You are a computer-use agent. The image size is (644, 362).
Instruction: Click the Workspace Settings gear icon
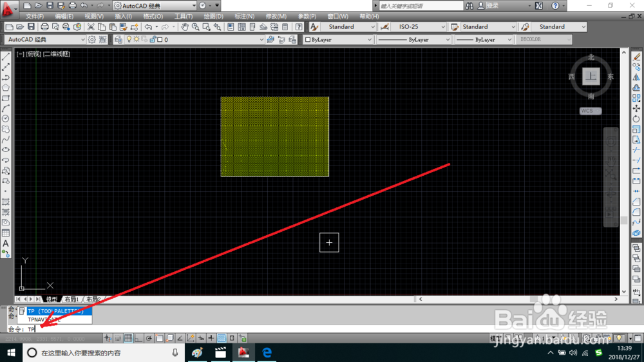coord(92,39)
